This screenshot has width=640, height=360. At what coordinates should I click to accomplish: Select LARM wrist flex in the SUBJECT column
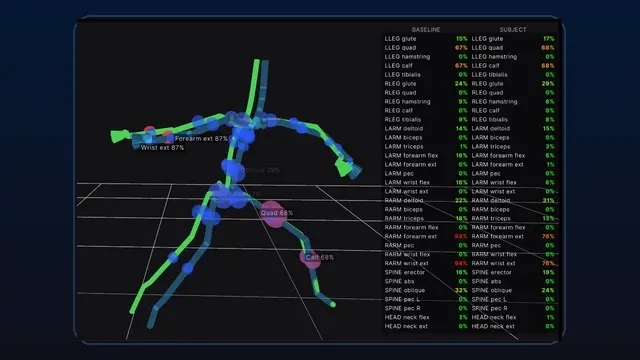[513, 182]
